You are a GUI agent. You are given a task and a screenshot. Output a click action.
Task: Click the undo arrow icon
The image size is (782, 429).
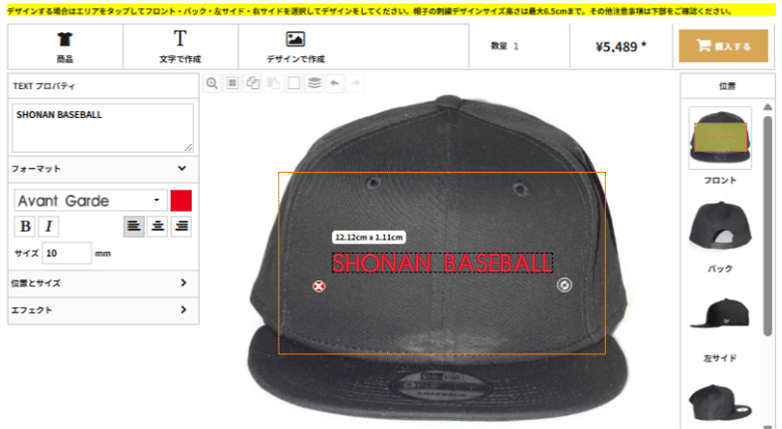point(335,83)
